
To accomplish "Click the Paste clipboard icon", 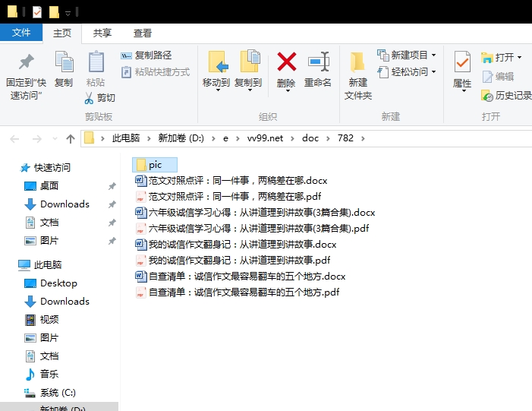I will pyautogui.click(x=96, y=62).
